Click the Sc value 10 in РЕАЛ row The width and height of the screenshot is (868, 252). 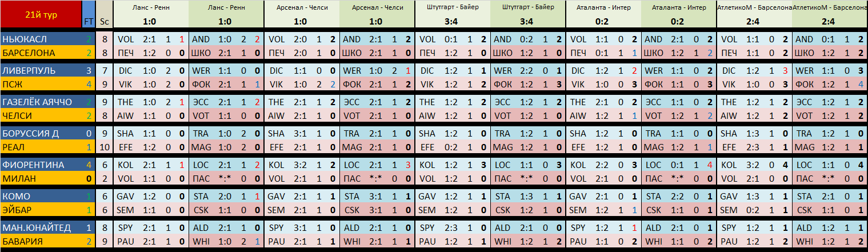pyautogui.click(x=104, y=147)
